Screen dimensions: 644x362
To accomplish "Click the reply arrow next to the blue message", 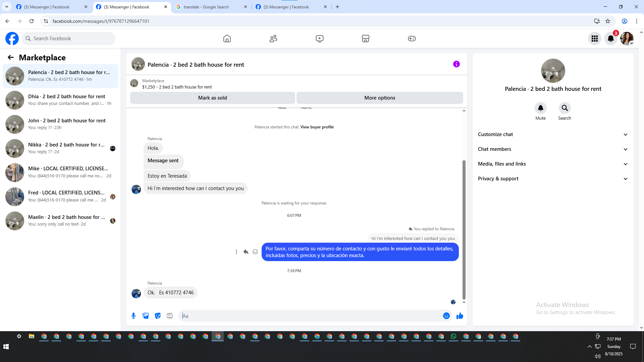I will tap(246, 252).
